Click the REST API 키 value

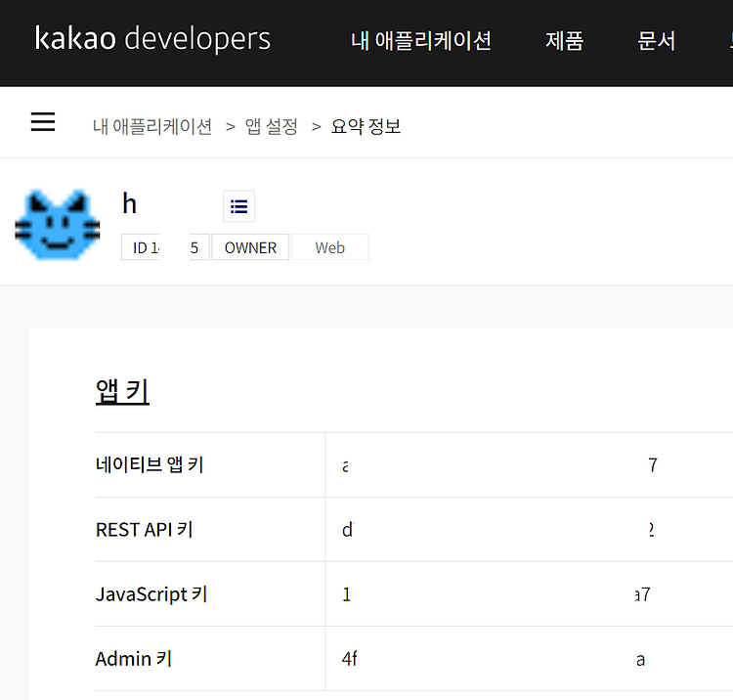click(x=497, y=530)
